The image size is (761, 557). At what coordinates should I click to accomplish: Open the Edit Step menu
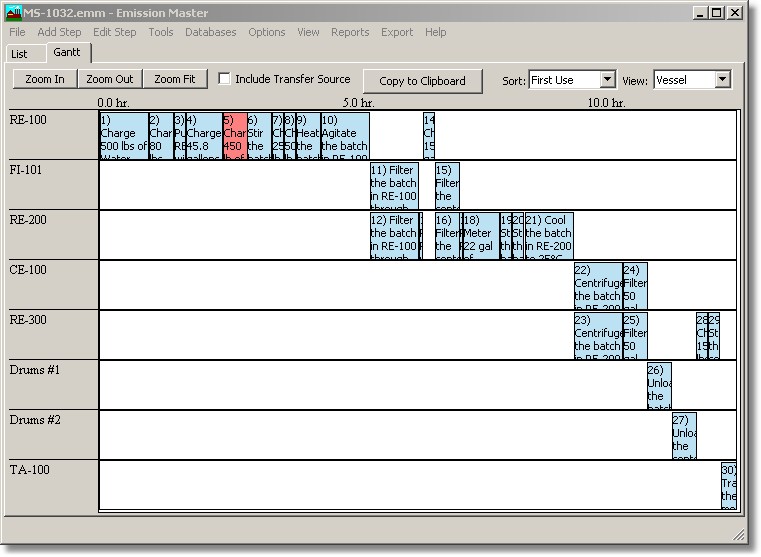115,32
